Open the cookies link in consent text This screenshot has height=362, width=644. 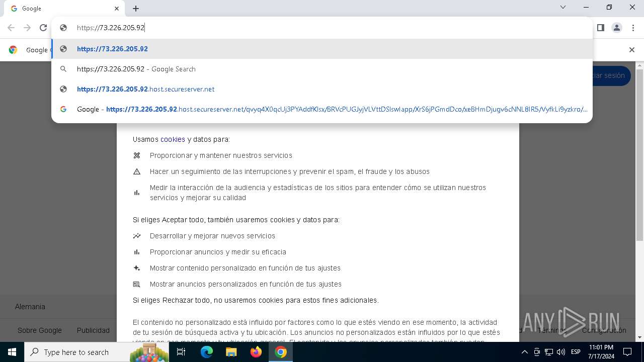(173, 139)
